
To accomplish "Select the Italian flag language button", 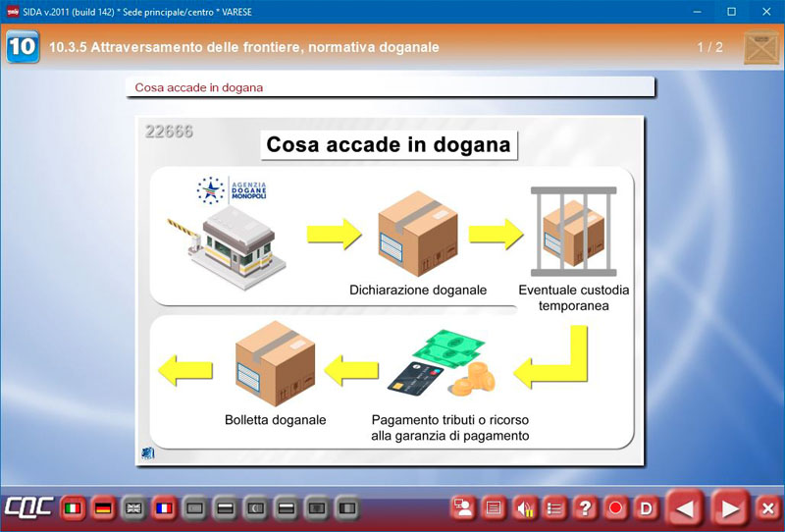I will tap(72, 508).
